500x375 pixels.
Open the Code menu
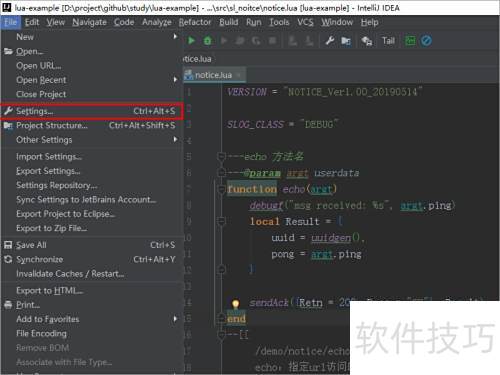tap(124, 22)
